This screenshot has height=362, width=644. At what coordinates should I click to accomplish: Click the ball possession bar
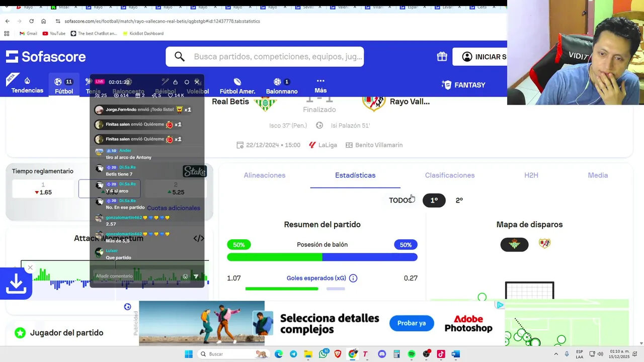coord(322,257)
